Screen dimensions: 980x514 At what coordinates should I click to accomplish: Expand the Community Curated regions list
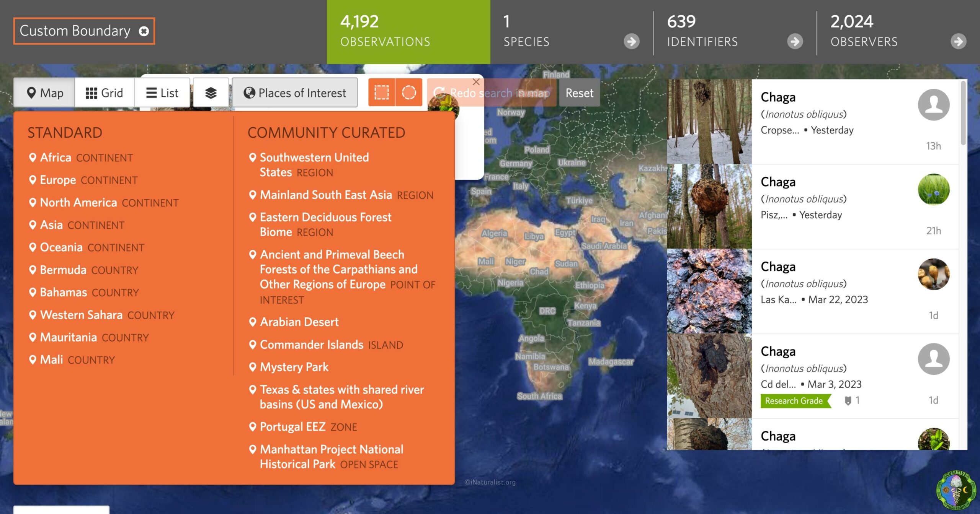pyautogui.click(x=326, y=132)
